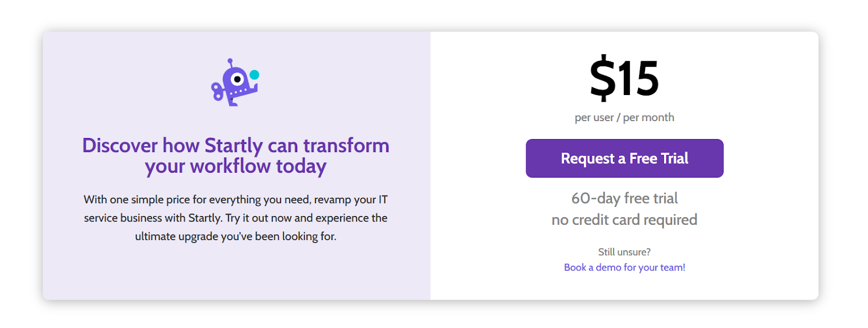Screen dimensions: 868x328
Task: Click the 'no credit card required' text
Action: tap(624, 220)
